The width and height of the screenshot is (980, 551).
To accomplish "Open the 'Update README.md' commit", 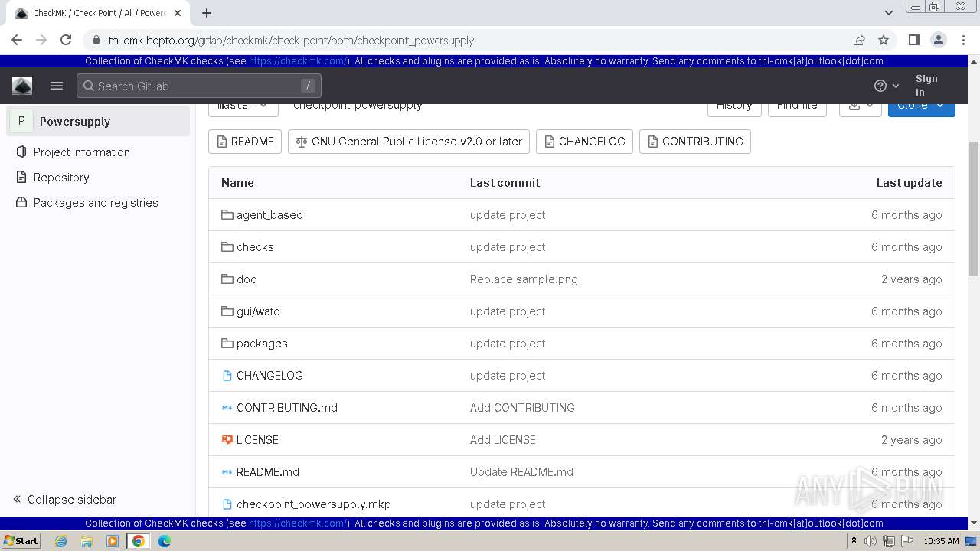I will 521,471.
